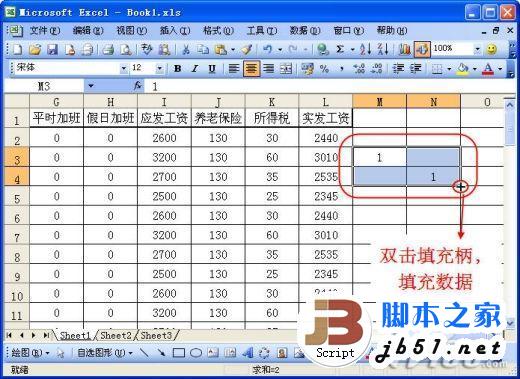Toggle Underline formatting
520x379 pixels.
[212, 69]
